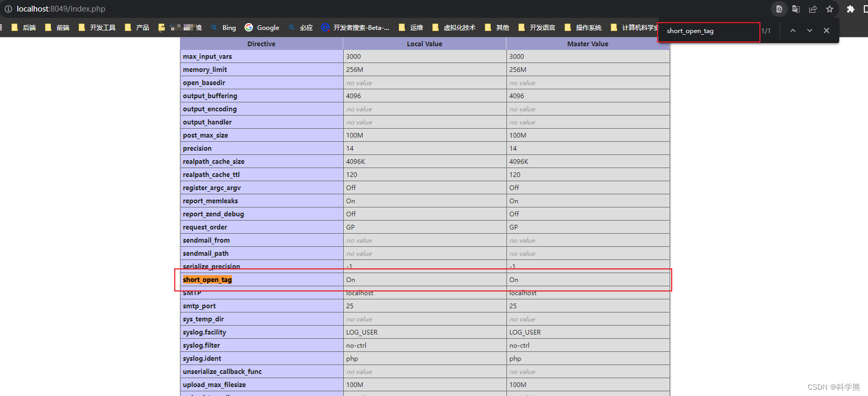Click the realpath_cache_size directive cell
Screen dimensions: 868x396
(261, 161)
